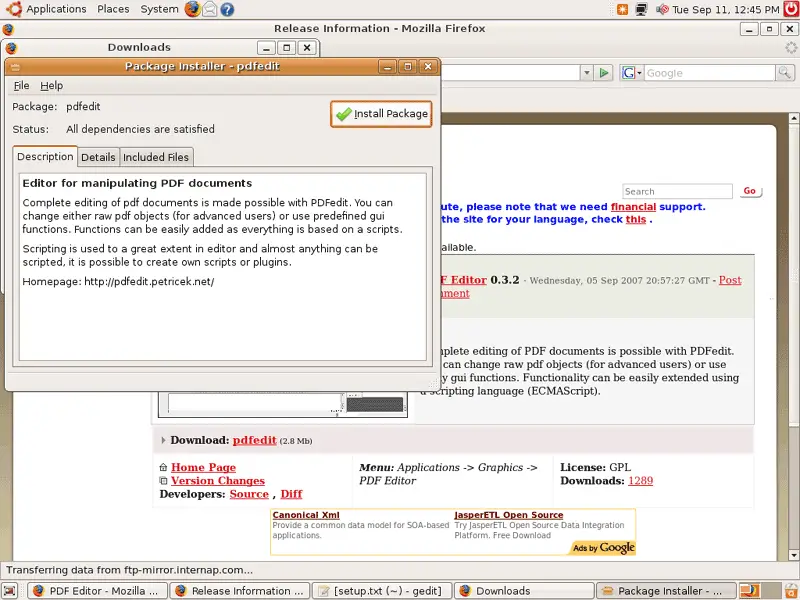Screen dimensions: 800x600
Task: Click the 'All dependencies are satisfied' status text
Action: point(140,129)
